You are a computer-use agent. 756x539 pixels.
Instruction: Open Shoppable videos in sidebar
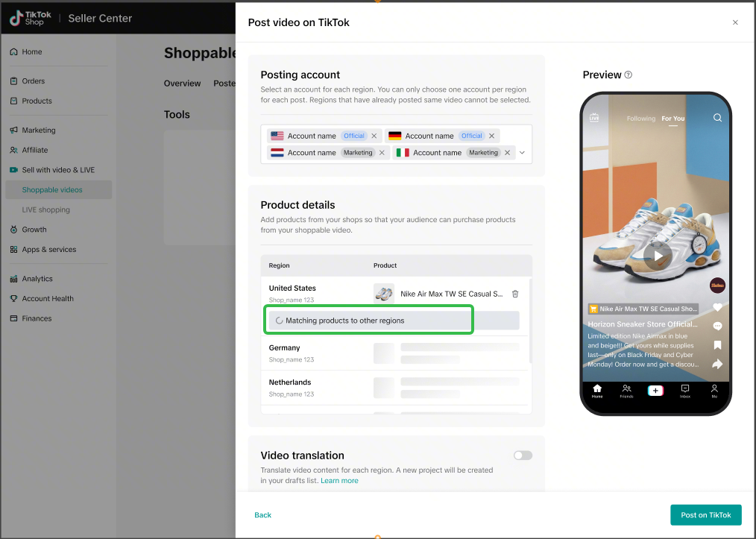click(x=52, y=190)
